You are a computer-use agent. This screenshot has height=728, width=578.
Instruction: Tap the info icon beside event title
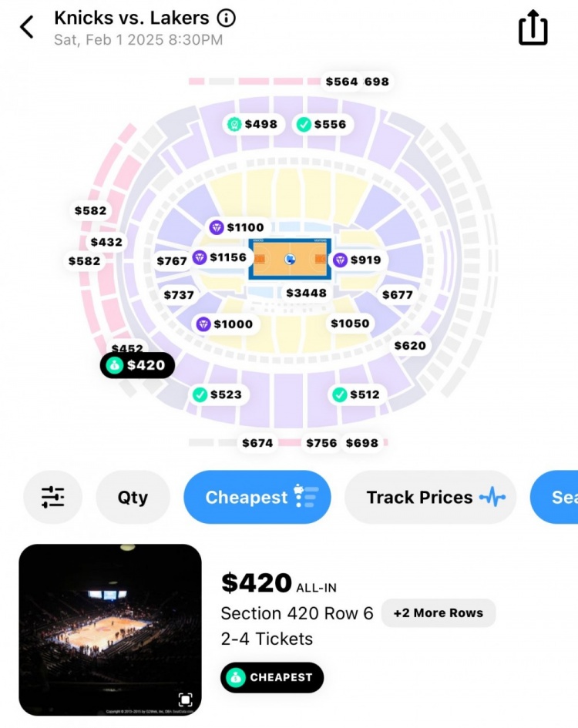pyautogui.click(x=227, y=18)
